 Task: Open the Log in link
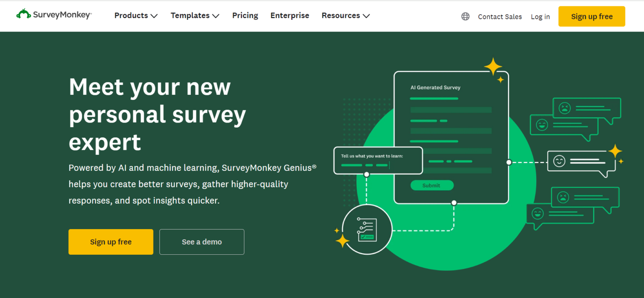(540, 17)
